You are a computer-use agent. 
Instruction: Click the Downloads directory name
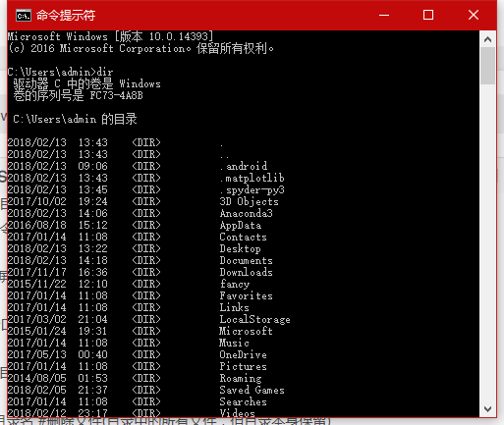click(x=246, y=272)
